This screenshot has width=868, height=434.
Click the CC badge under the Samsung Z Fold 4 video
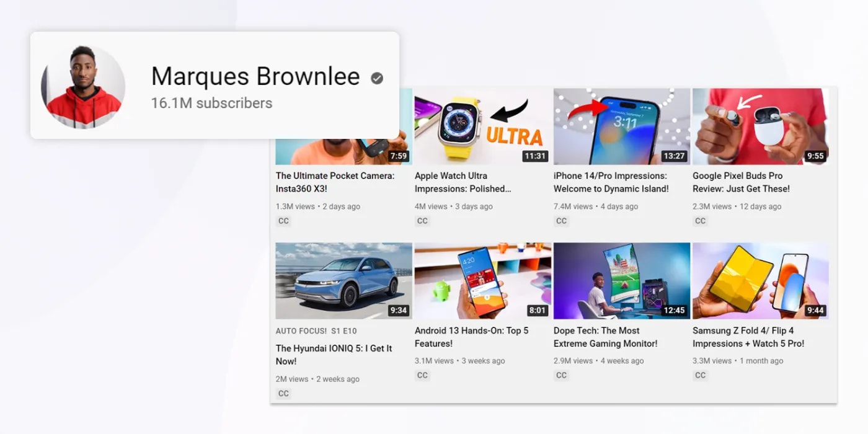[700, 375]
